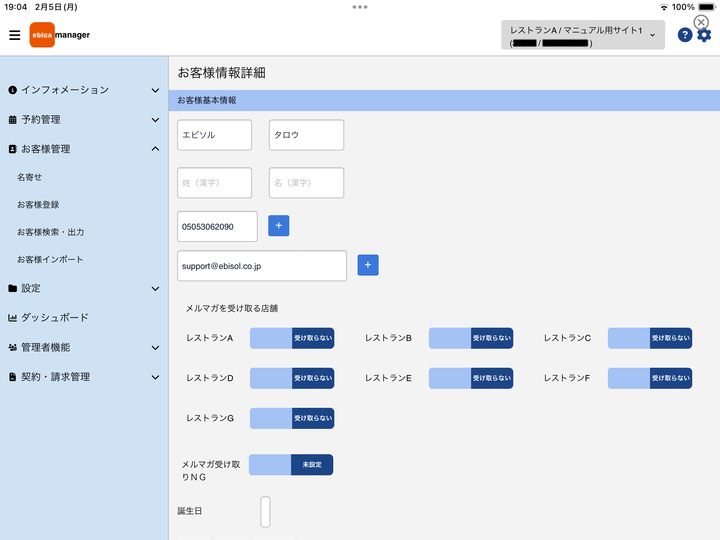Image resolution: width=720 pixels, height=540 pixels.
Task: Open the レストランA site selector dropdown
Action: click(x=583, y=35)
